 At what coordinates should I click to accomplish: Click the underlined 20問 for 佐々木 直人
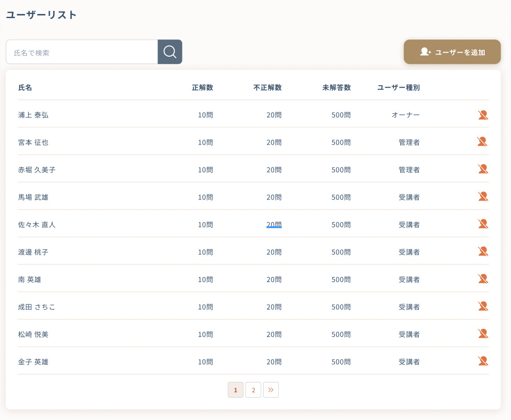[x=274, y=225]
